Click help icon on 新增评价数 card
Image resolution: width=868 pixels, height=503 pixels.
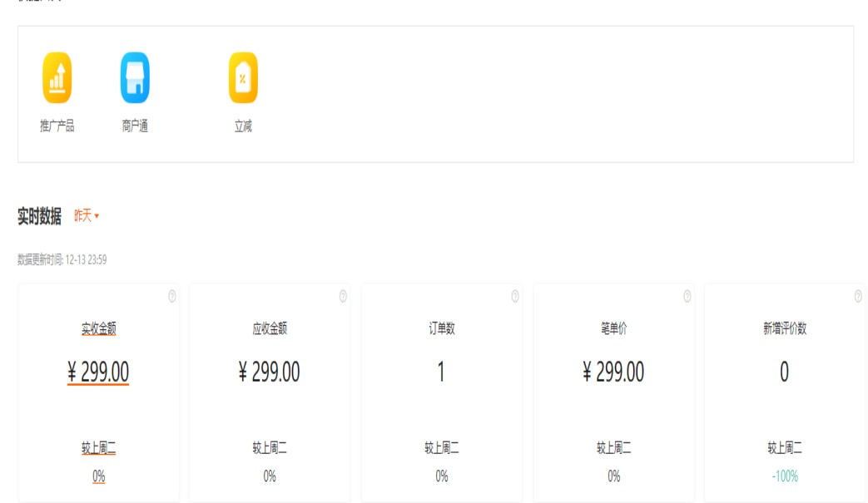(858, 296)
